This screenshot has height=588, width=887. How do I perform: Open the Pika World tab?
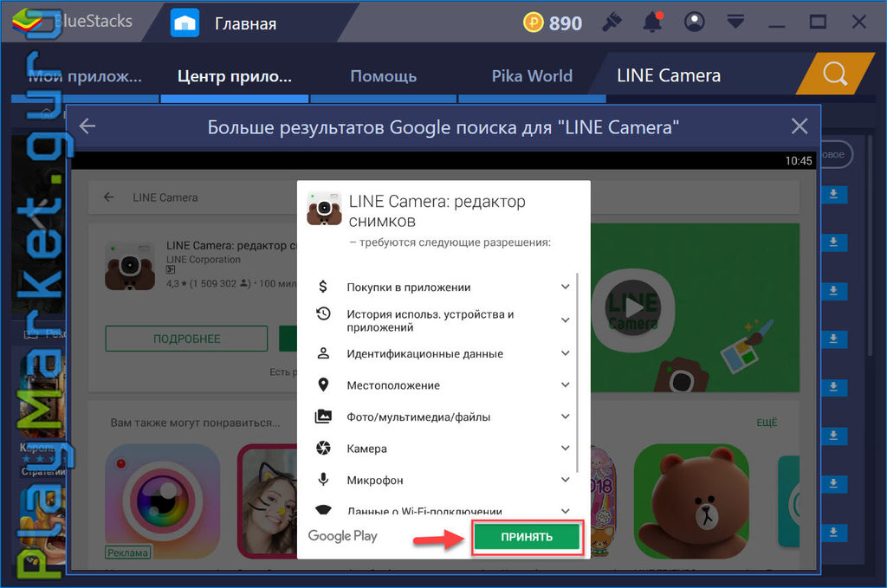pyautogui.click(x=532, y=75)
